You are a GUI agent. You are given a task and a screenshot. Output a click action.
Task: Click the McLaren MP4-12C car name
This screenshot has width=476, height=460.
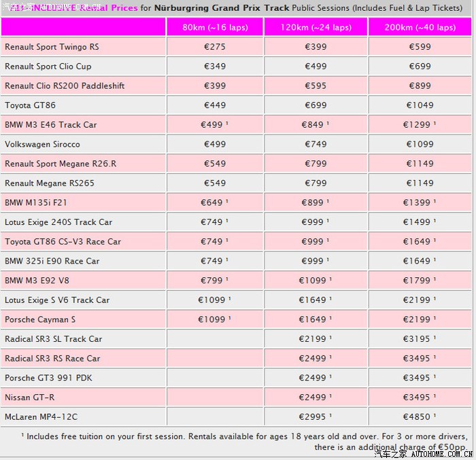40,417
